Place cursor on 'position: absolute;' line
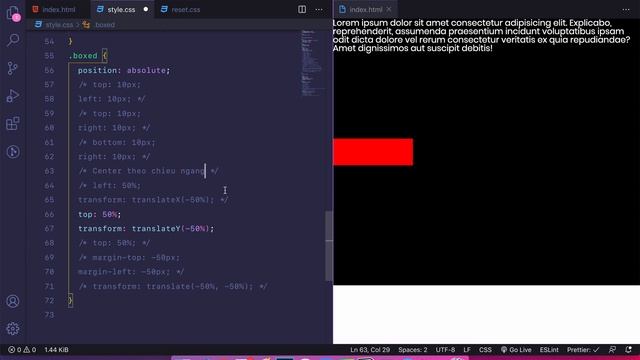The image size is (640, 360). pyautogui.click(x=124, y=70)
